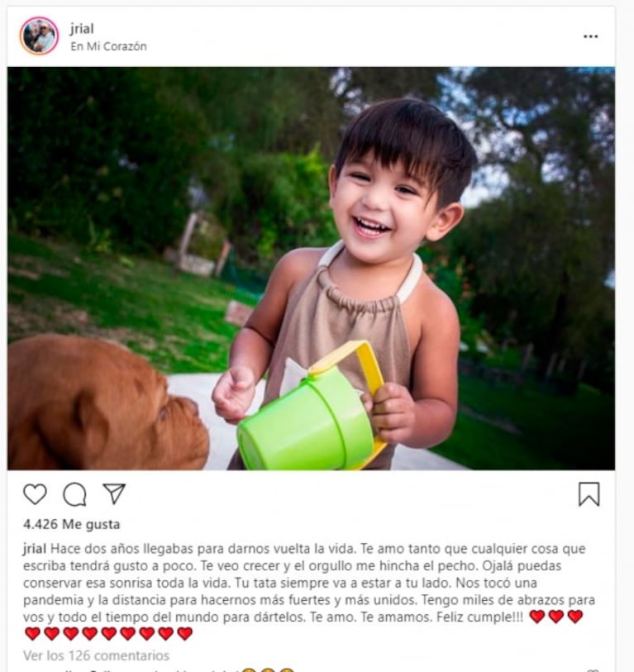Open jrial's profile picture story ring
The height and width of the screenshot is (672, 634).
(39, 36)
